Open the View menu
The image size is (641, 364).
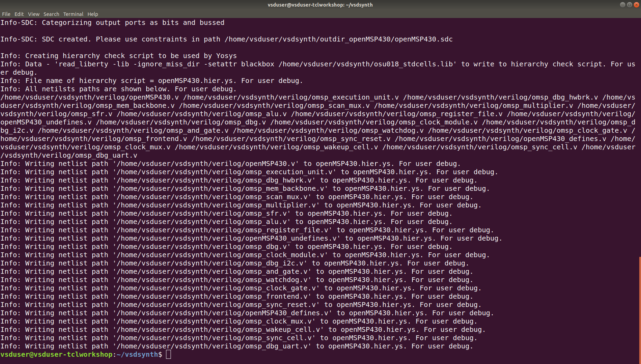tap(34, 14)
